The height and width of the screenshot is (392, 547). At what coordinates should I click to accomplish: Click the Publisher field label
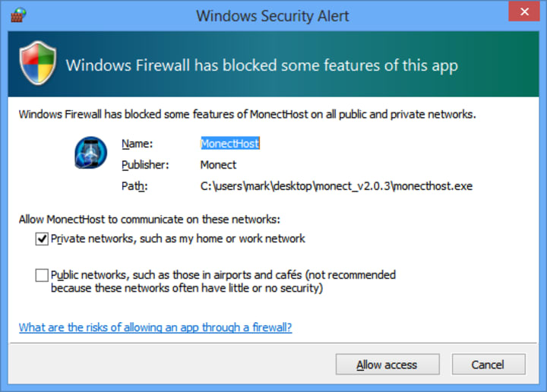pyautogui.click(x=144, y=164)
